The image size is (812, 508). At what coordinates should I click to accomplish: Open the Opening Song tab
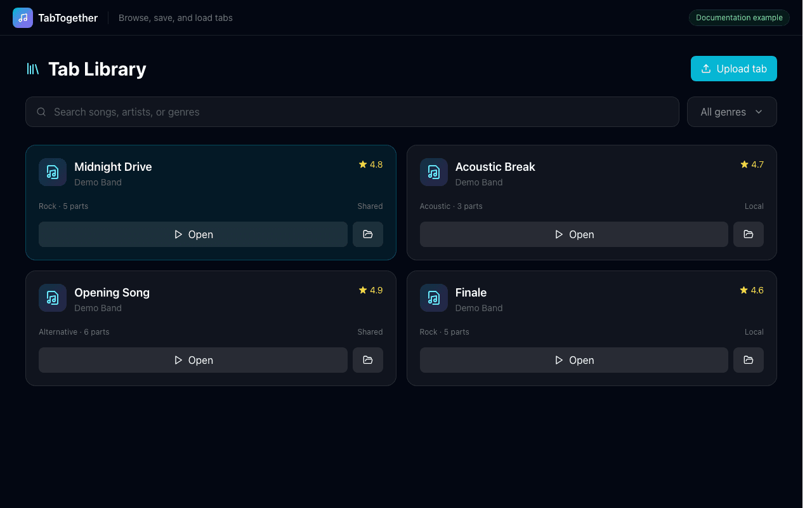[193, 360]
